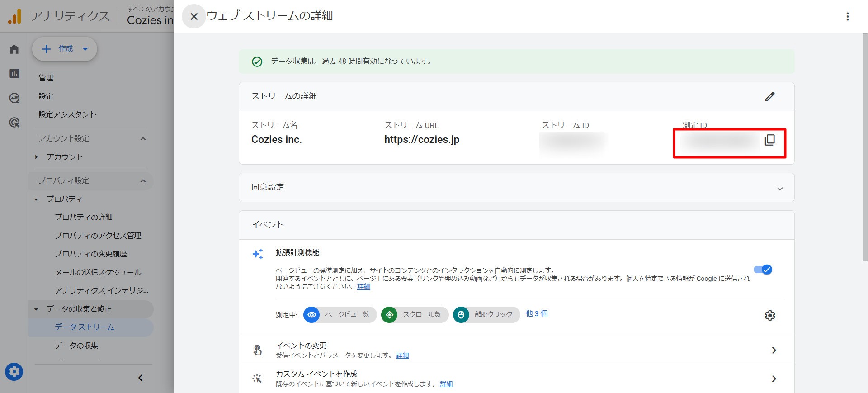Click the stream name Cozies inc.
This screenshot has width=868, height=393.
(277, 140)
